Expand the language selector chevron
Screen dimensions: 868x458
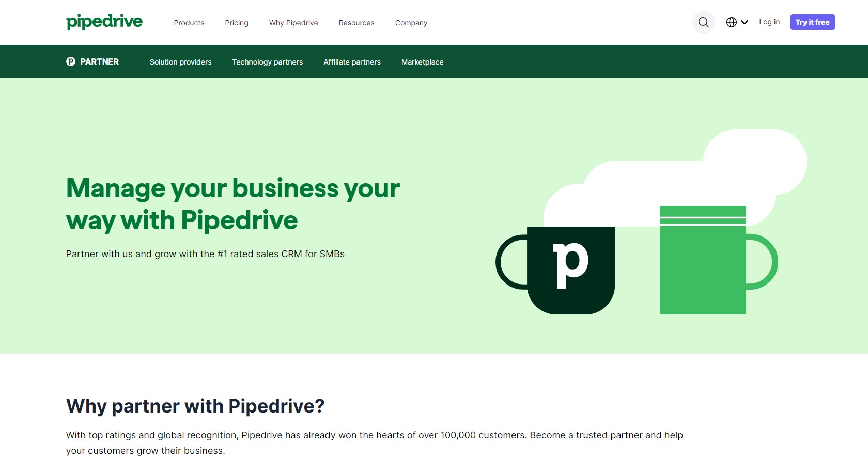[745, 22]
